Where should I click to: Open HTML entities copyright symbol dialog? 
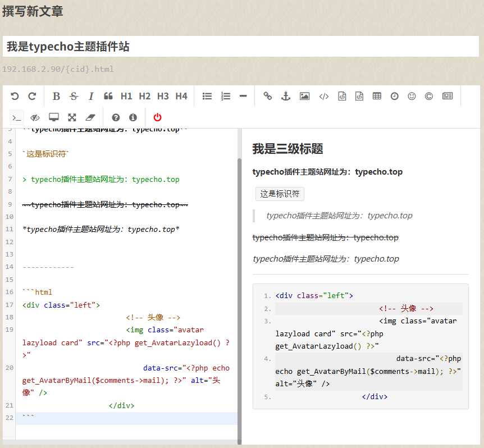pyautogui.click(x=429, y=96)
